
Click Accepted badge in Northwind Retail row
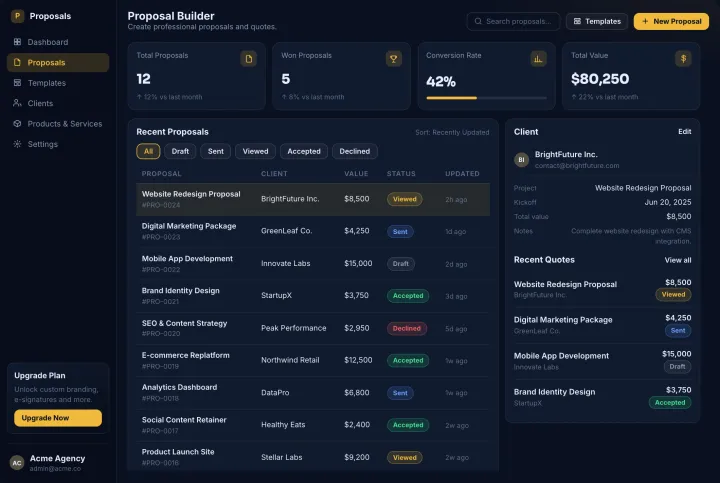[408, 360]
